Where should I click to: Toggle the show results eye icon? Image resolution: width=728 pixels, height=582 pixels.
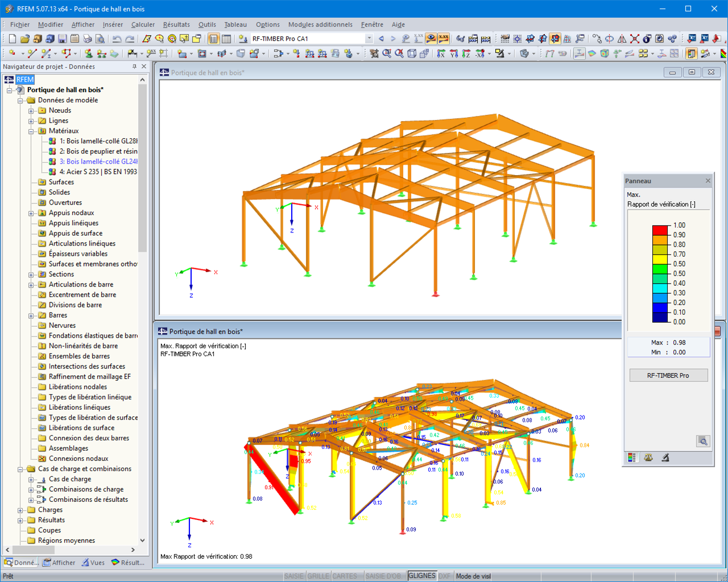pyautogui.click(x=431, y=39)
